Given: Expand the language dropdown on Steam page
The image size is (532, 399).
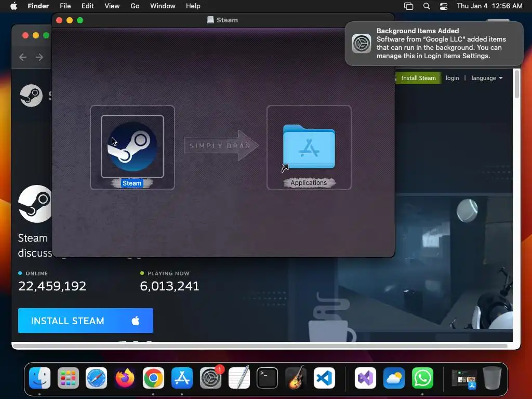Looking at the screenshot, I should coord(487,78).
